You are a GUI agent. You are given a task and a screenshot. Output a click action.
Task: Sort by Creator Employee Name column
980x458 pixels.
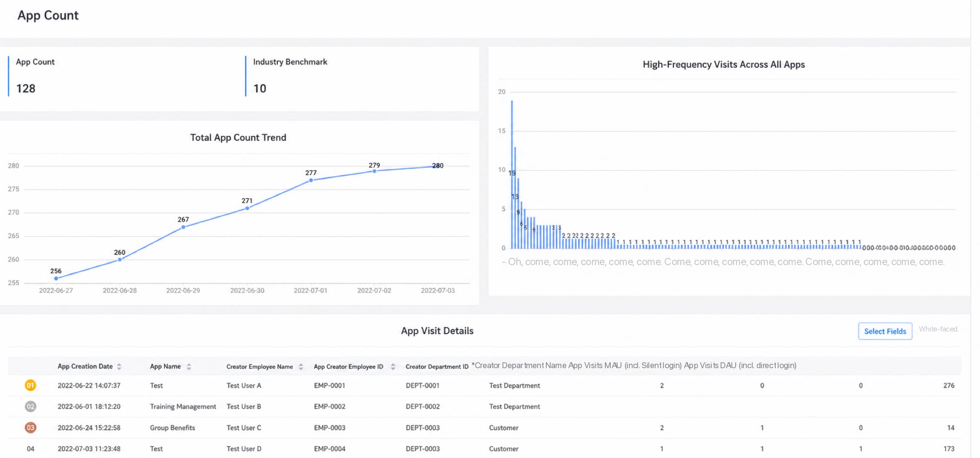301,367
